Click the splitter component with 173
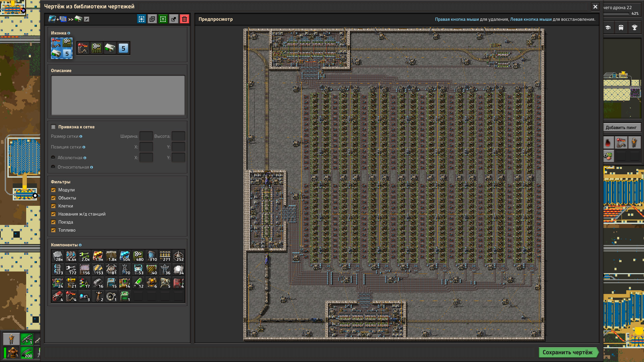The height and width of the screenshot is (362, 644). pyautogui.click(x=58, y=269)
